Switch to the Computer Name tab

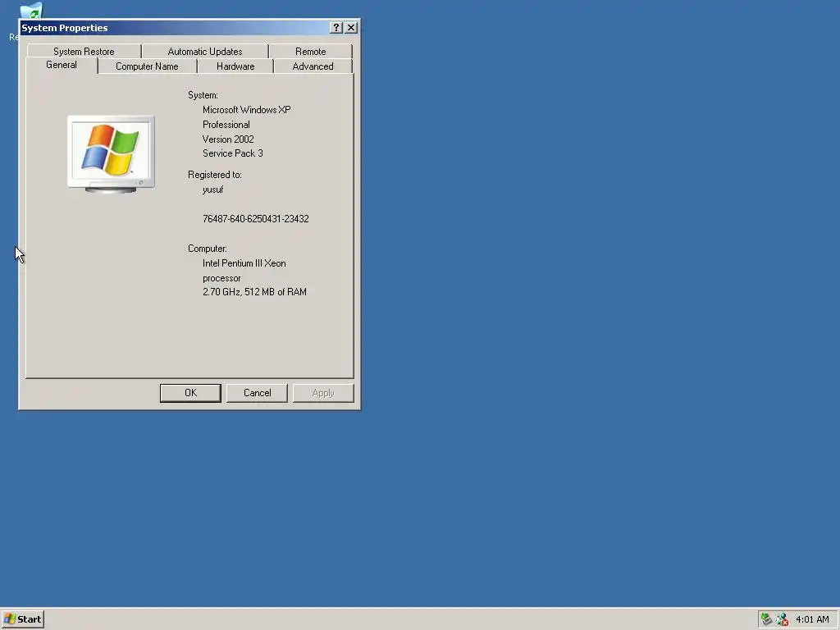pyautogui.click(x=147, y=66)
